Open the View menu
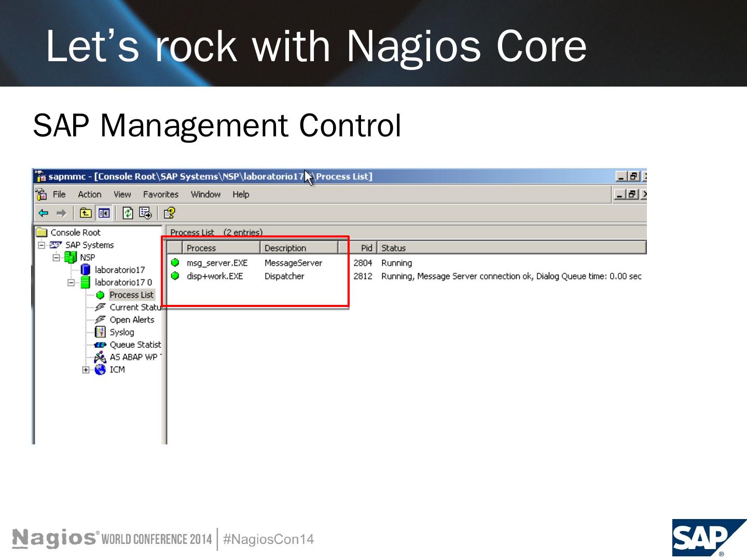 click(122, 194)
